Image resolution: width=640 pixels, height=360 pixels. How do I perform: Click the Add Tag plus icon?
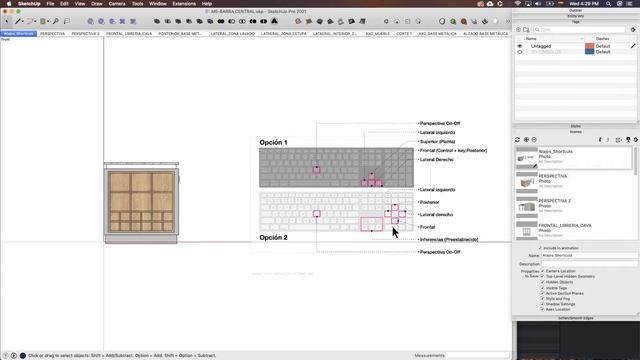pos(518,30)
